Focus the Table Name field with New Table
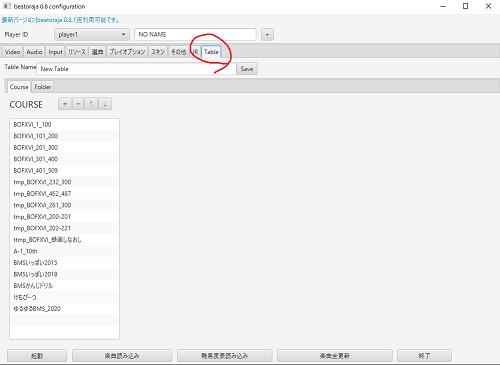Image resolution: width=500 pixels, height=365 pixels. 136,69
